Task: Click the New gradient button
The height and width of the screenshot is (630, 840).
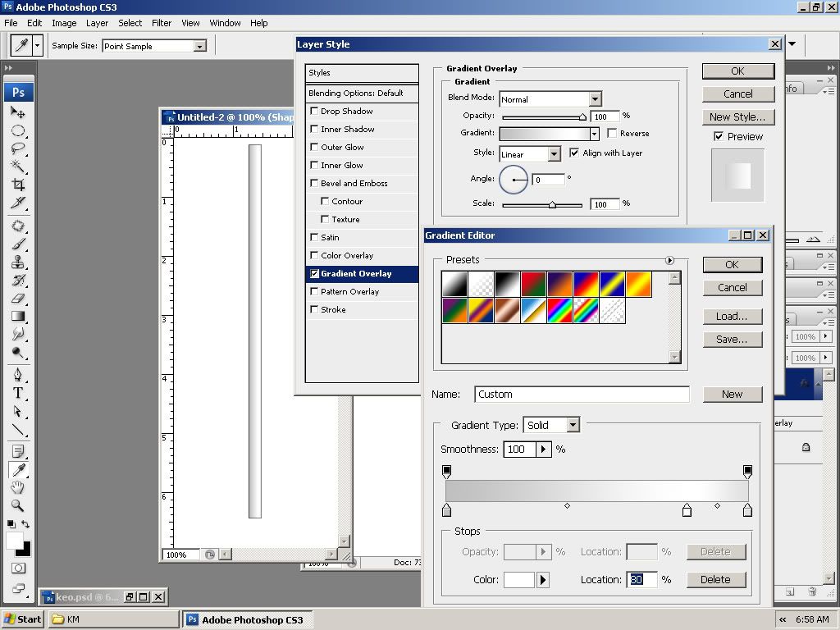Action: click(732, 395)
